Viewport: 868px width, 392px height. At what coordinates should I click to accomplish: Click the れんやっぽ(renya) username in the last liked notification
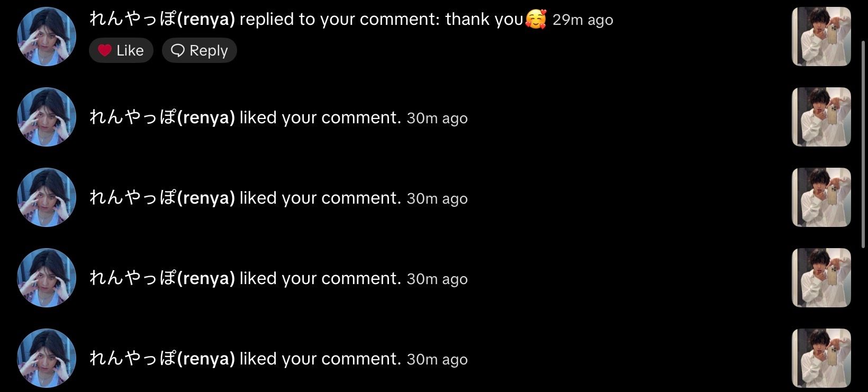pyautogui.click(x=162, y=359)
